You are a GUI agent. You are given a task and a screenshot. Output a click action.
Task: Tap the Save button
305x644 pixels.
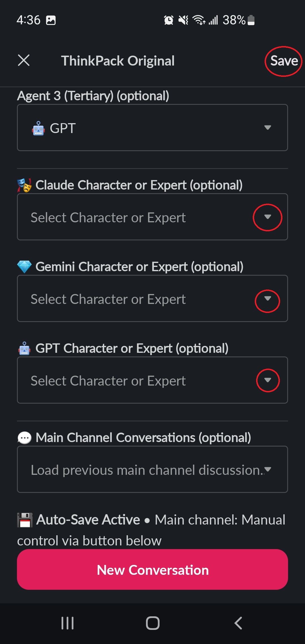(284, 61)
